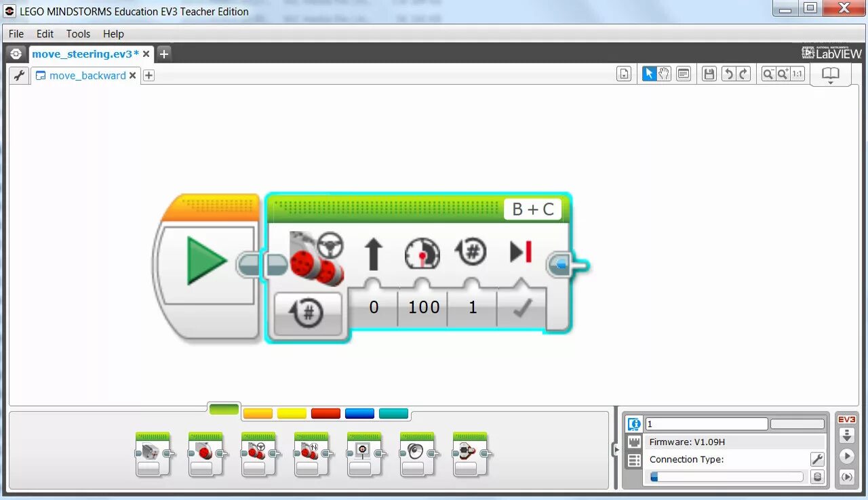Close the move_backward program tab

pos(132,76)
